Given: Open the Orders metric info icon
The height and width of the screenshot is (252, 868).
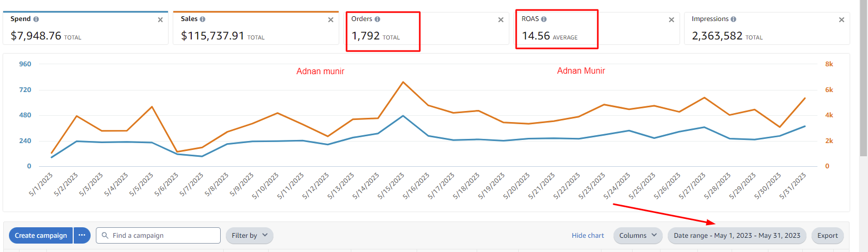Looking at the screenshot, I should coord(377,19).
